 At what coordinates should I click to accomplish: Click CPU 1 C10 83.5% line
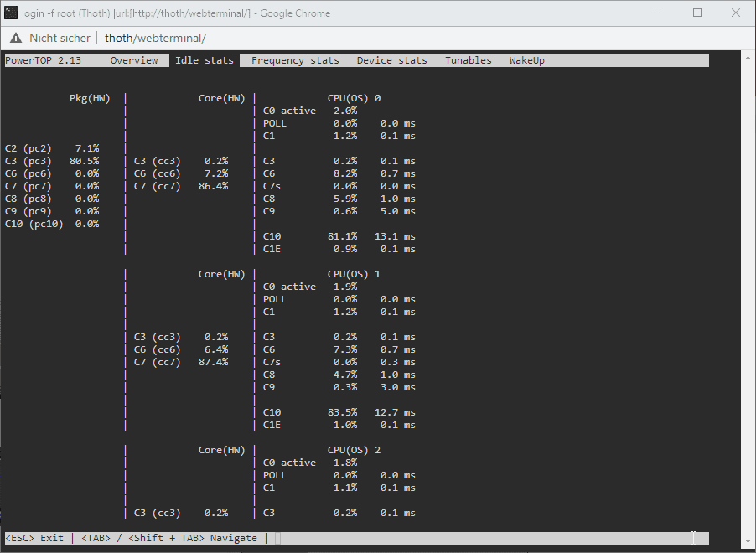point(339,413)
